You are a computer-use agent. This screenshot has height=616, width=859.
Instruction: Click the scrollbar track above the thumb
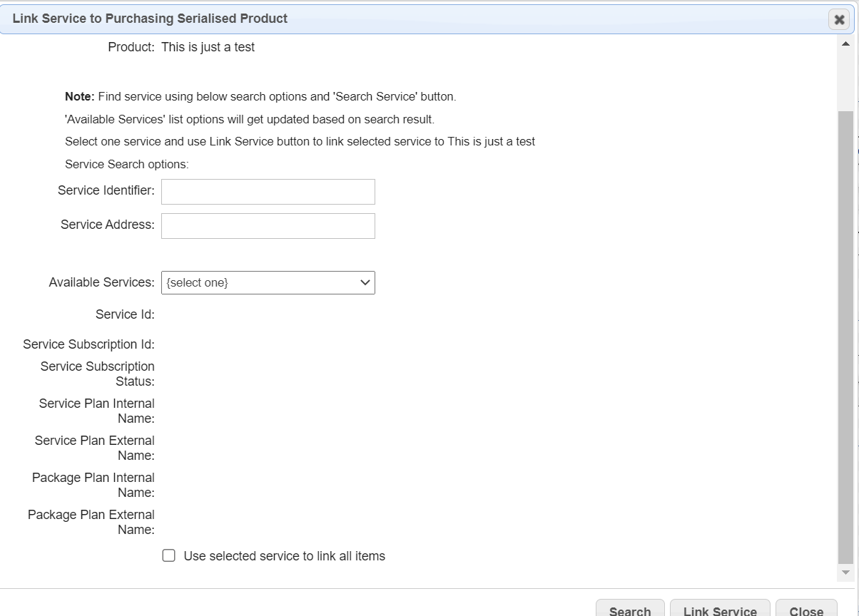(x=845, y=78)
